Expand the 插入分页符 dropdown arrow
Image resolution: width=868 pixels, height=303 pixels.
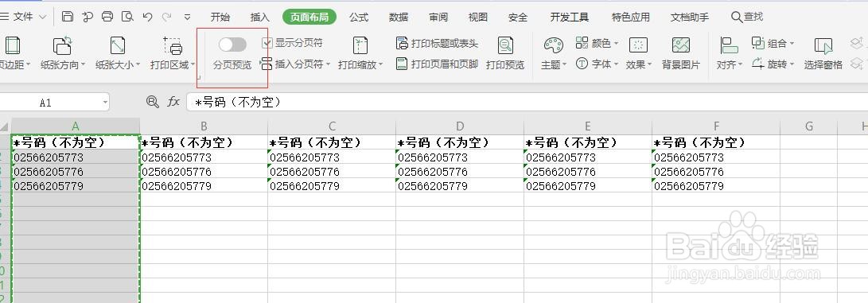pyautogui.click(x=328, y=64)
